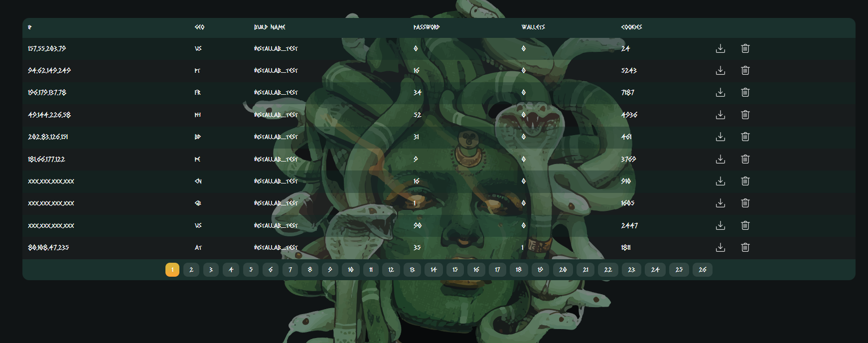This screenshot has width=868, height=343.
Task: Jump to last page 26
Action: (x=703, y=270)
